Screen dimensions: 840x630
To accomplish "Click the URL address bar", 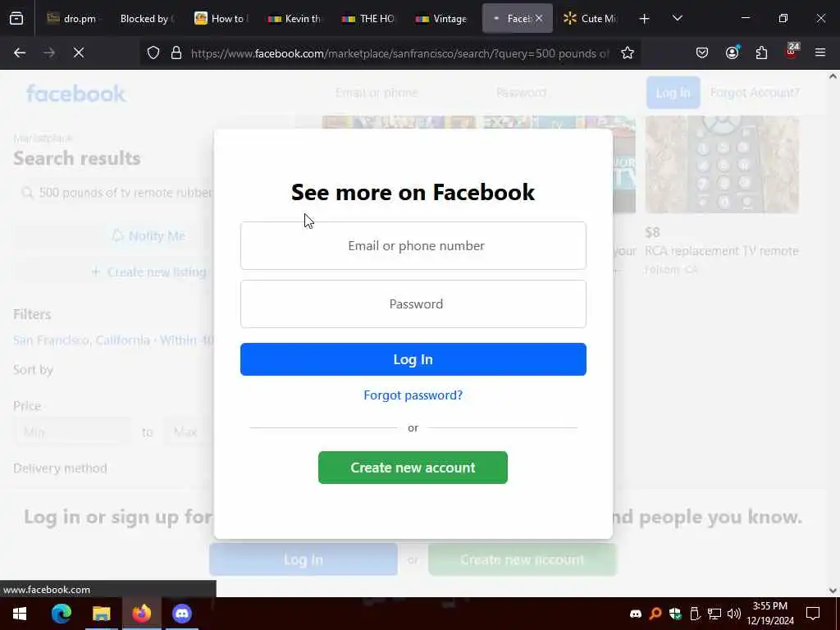I will (x=400, y=53).
